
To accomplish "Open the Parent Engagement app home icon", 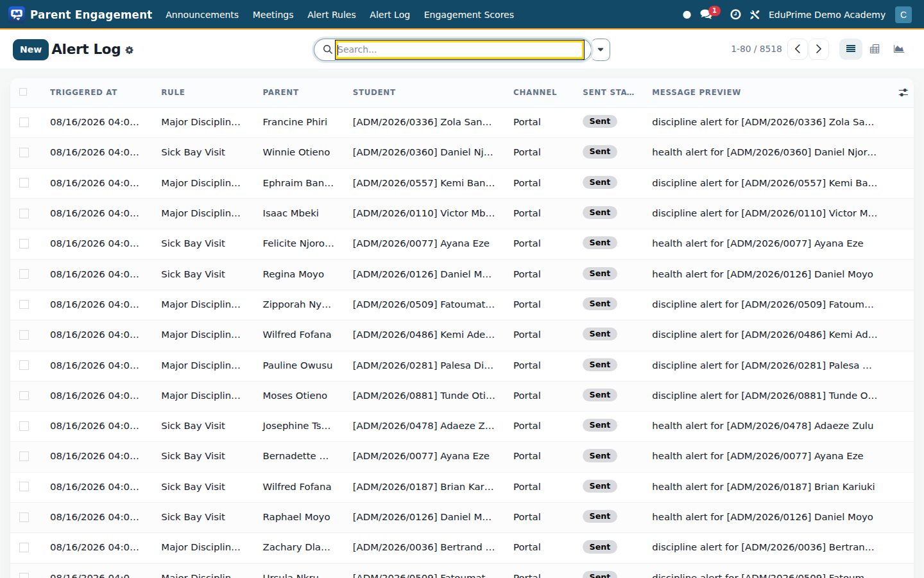I will coord(17,14).
